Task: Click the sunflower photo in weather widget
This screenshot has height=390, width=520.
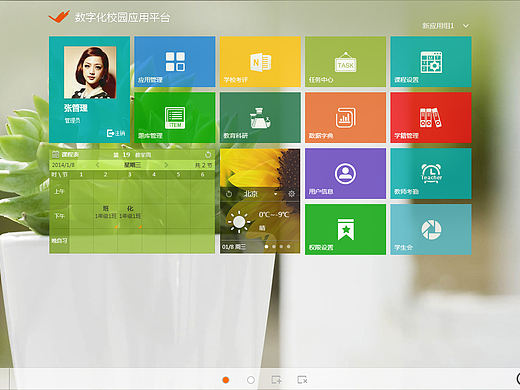Action: pyautogui.click(x=260, y=168)
